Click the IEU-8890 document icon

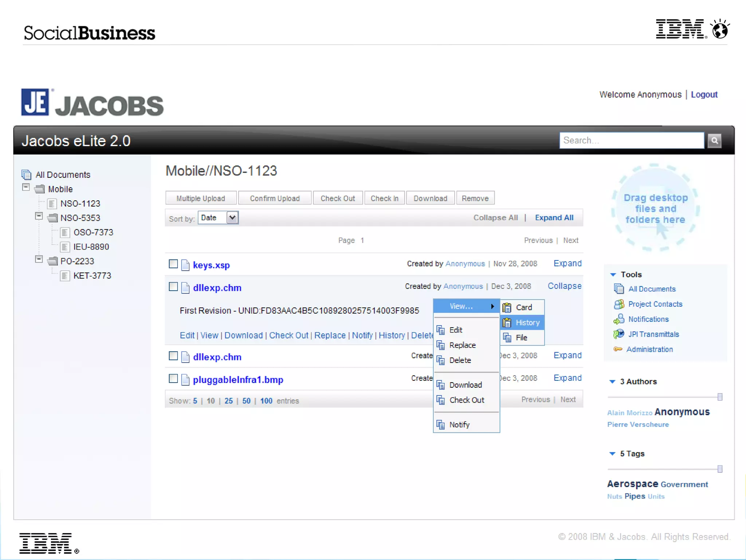[x=65, y=247]
